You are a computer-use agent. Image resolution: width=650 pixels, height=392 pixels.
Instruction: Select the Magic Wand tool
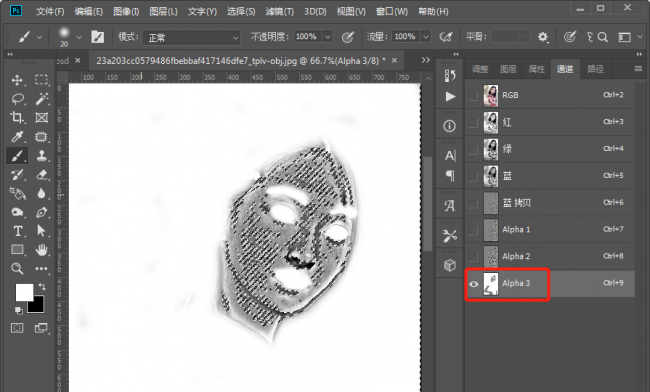click(41, 99)
